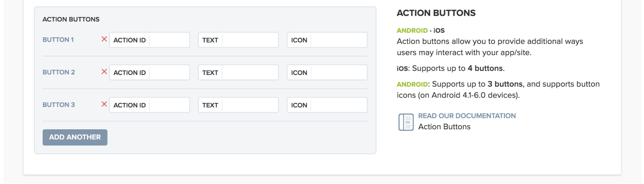
Task: Click Button 1 Icon field
Action: pos(327,40)
